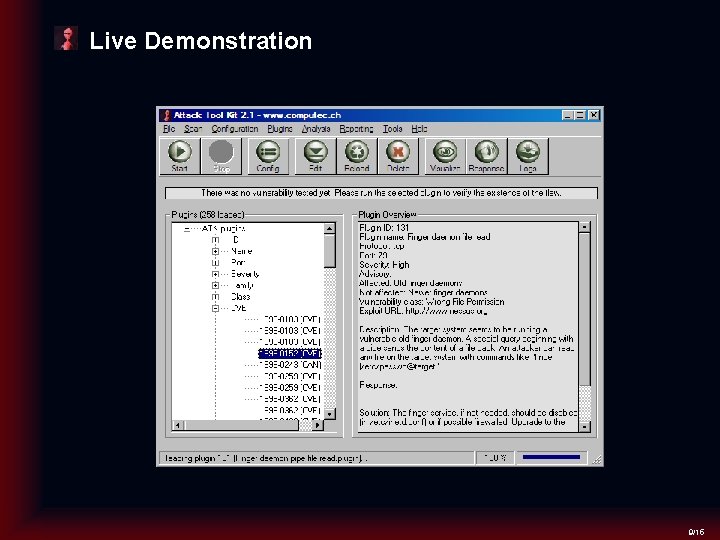Click the Plugin Overview vertical scrollbar thumb
The height and width of the screenshot is (540, 720).
(x=585, y=309)
